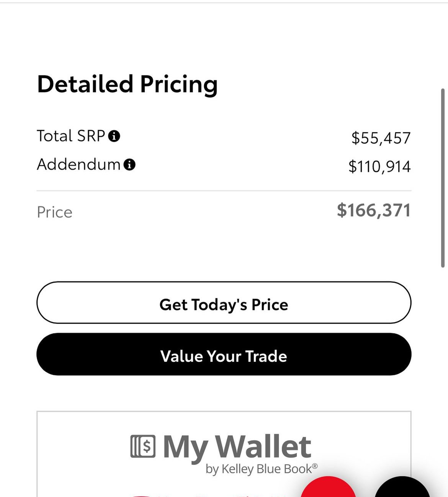Tap the info icon beside Total SRP
The height and width of the screenshot is (497, 448).
tap(114, 136)
